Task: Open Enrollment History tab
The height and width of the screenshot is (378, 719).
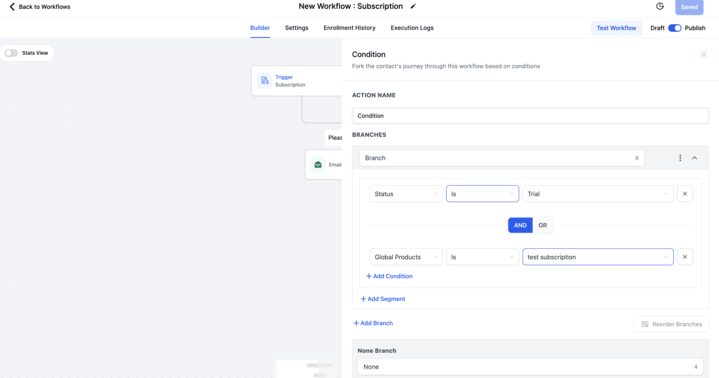Action: (349, 28)
